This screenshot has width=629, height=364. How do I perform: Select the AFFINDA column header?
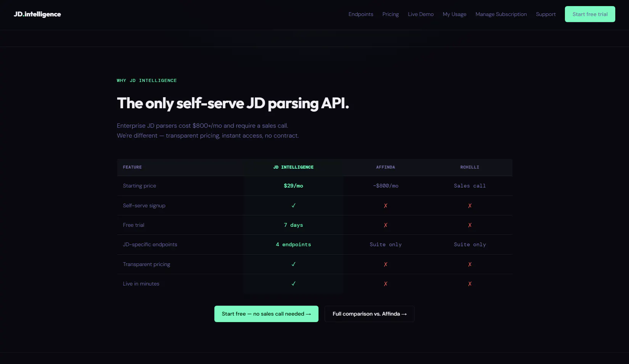pyautogui.click(x=386, y=167)
